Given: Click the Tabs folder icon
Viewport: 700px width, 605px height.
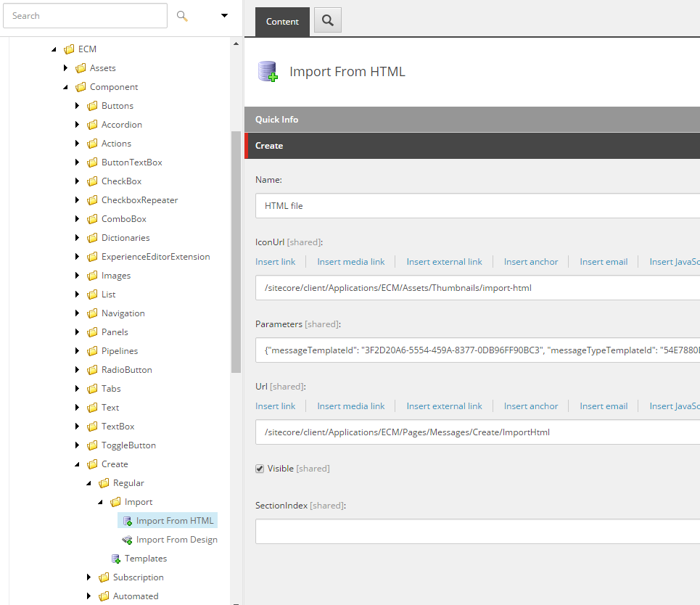Looking at the screenshot, I should tap(92, 388).
